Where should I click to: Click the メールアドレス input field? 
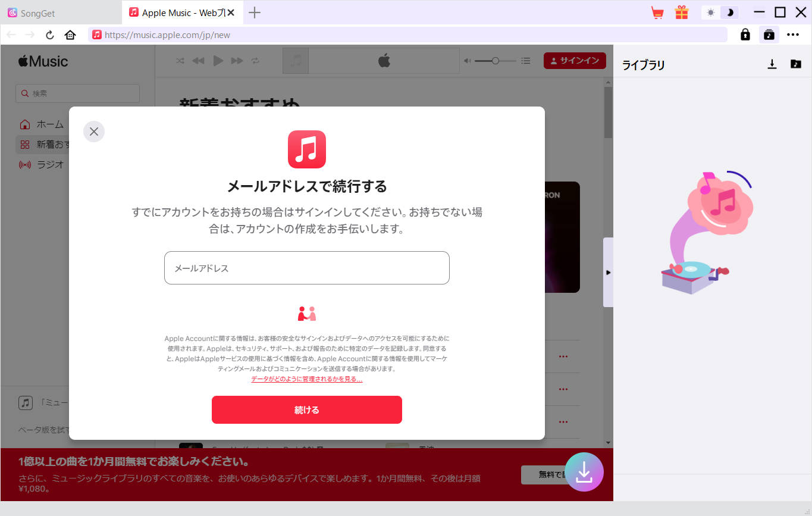pyautogui.click(x=306, y=268)
